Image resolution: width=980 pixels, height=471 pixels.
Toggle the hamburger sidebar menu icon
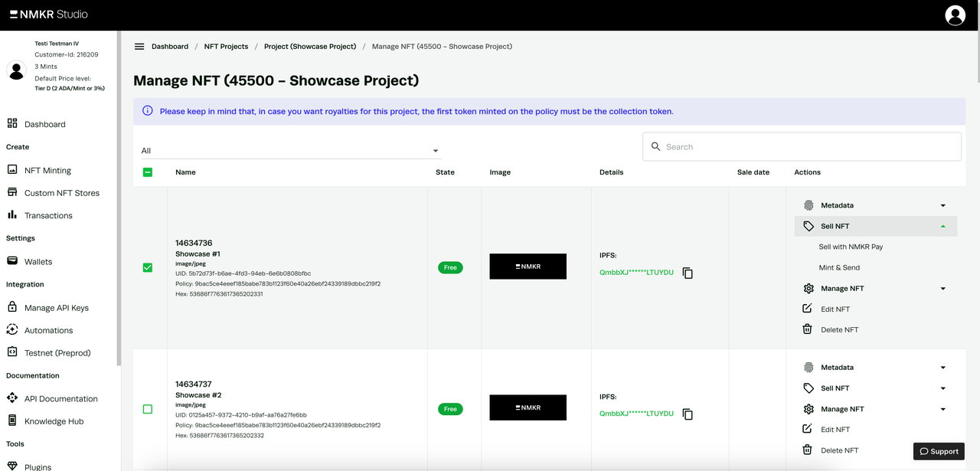[139, 47]
